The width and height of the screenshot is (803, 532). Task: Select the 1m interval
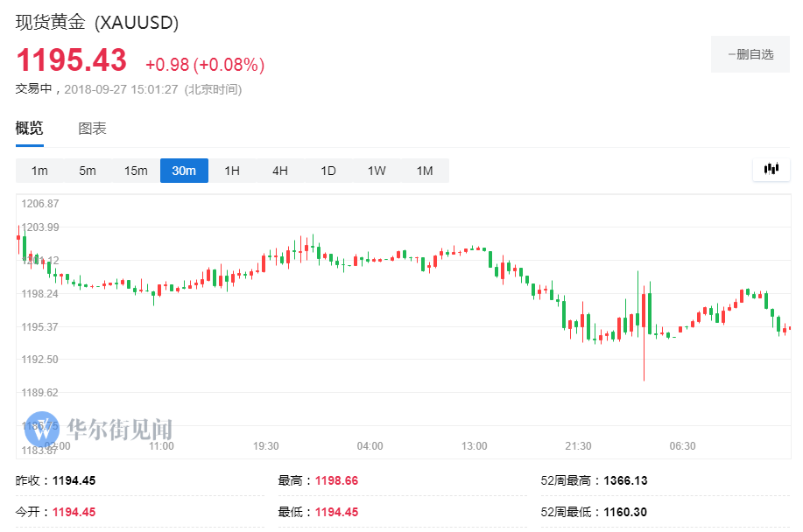39,171
